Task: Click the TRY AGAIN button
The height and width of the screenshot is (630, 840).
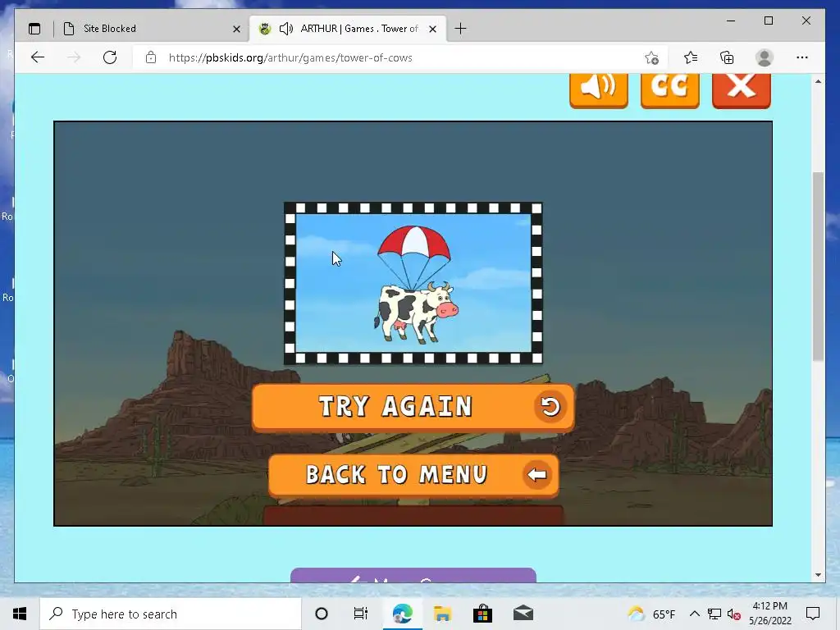Action: [x=413, y=407]
